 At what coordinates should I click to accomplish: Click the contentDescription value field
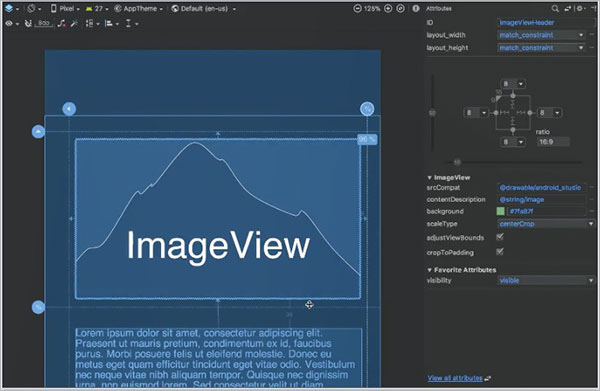pos(542,200)
